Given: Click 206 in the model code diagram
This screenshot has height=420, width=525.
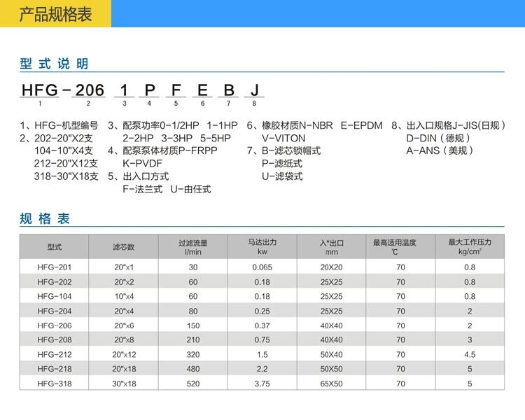Looking at the screenshot, I should coord(89,90).
